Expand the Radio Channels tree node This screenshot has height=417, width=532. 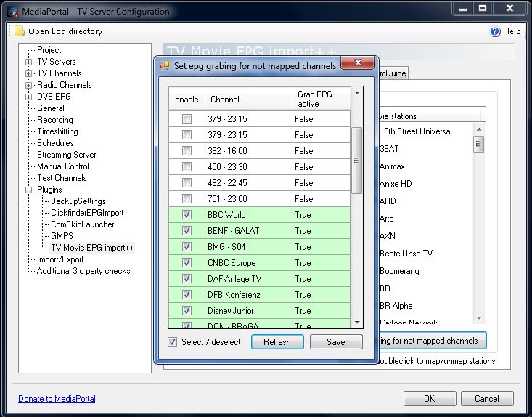28,85
